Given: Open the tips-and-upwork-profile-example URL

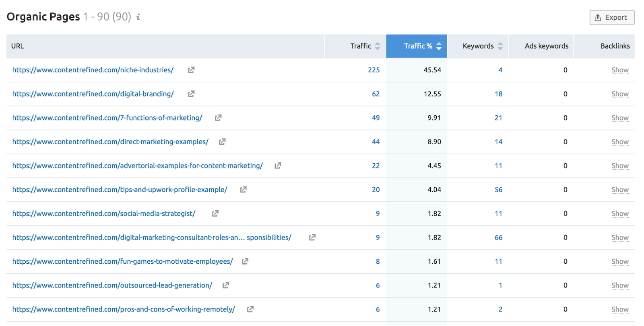Looking at the screenshot, I should coord(120,190).
